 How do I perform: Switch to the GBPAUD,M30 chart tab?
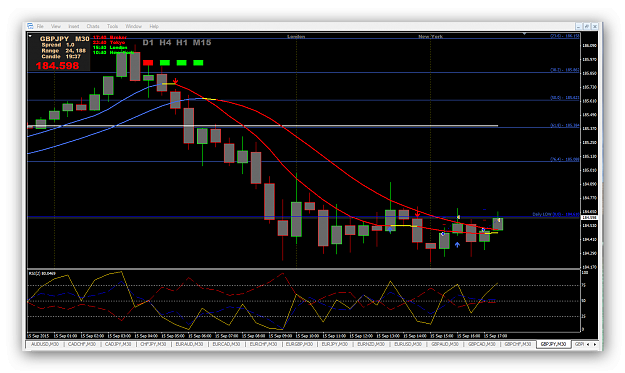[444, 344]
